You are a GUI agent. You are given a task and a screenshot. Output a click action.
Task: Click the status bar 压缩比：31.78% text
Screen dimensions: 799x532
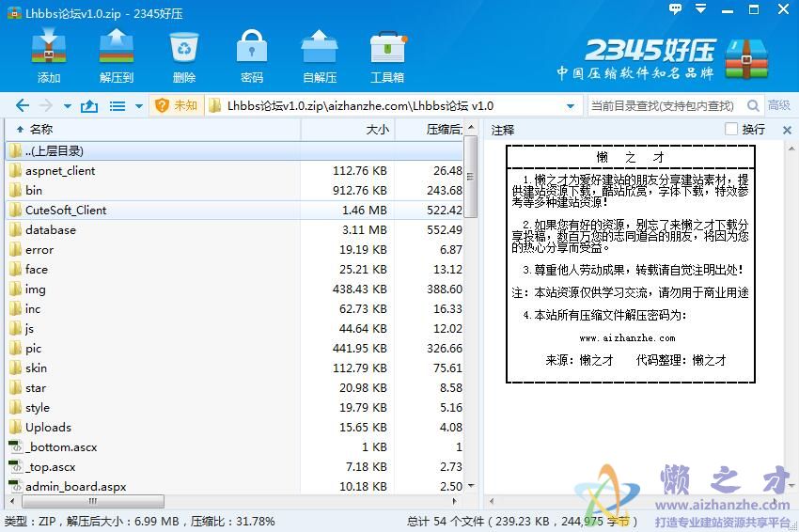tap(232, 522)
